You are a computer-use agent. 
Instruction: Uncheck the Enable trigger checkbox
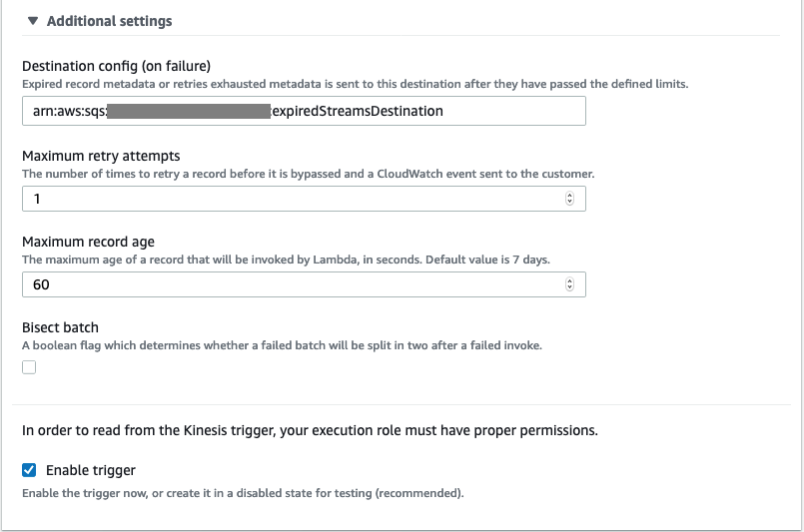(29, 470)
